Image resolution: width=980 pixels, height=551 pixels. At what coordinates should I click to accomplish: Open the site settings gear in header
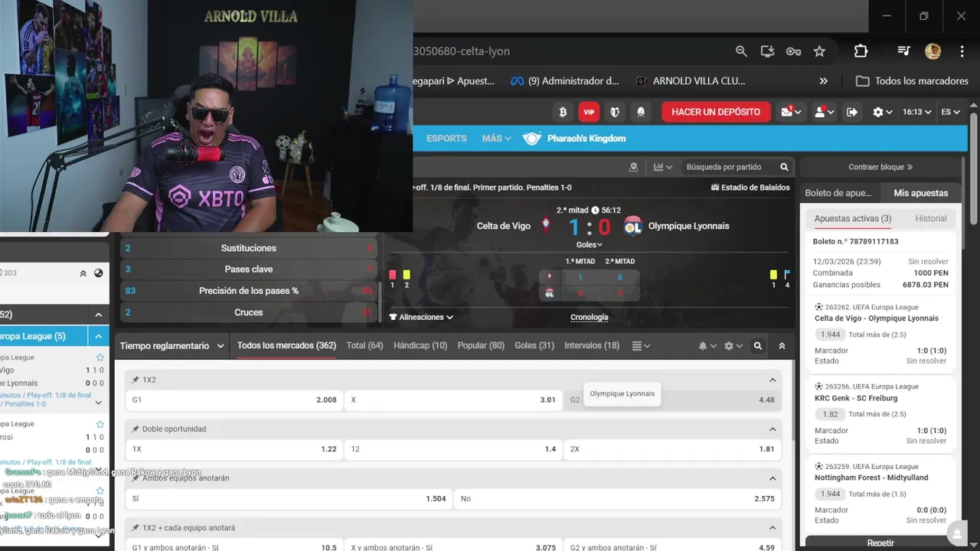(883, 112)
